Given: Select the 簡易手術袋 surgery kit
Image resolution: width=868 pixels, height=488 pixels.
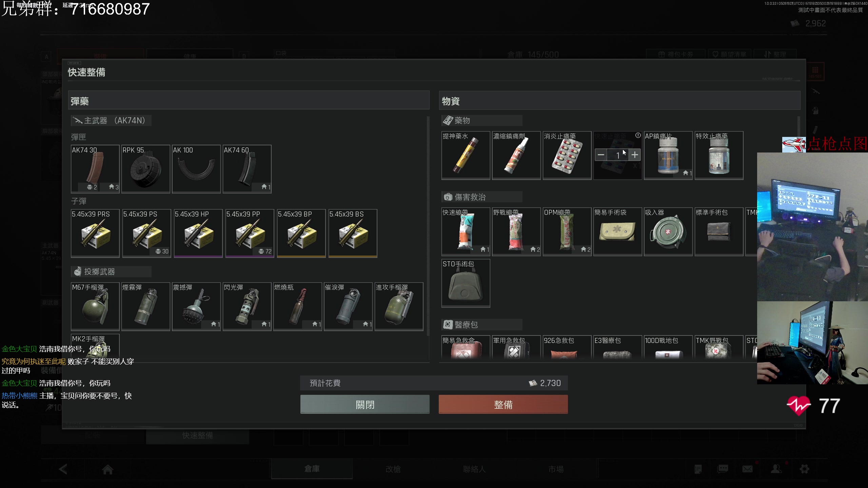Looking at the screenshot, I should click(617, 231).
